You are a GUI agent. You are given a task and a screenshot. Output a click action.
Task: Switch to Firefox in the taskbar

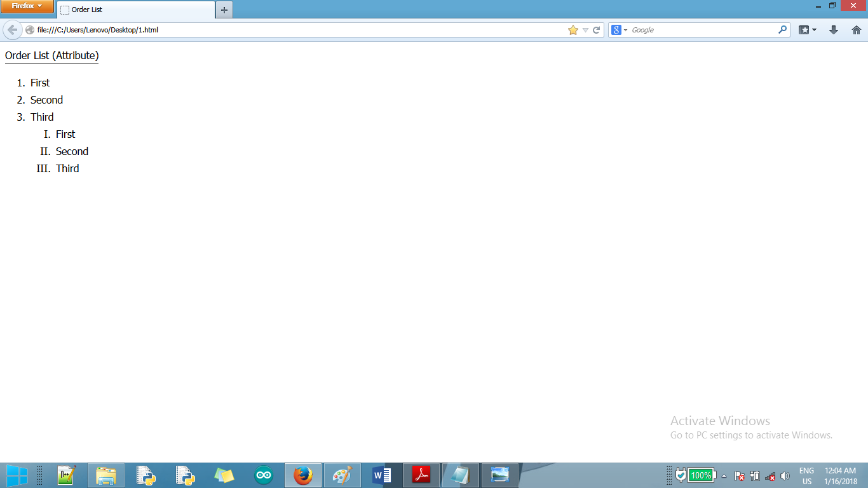point(303,475)
